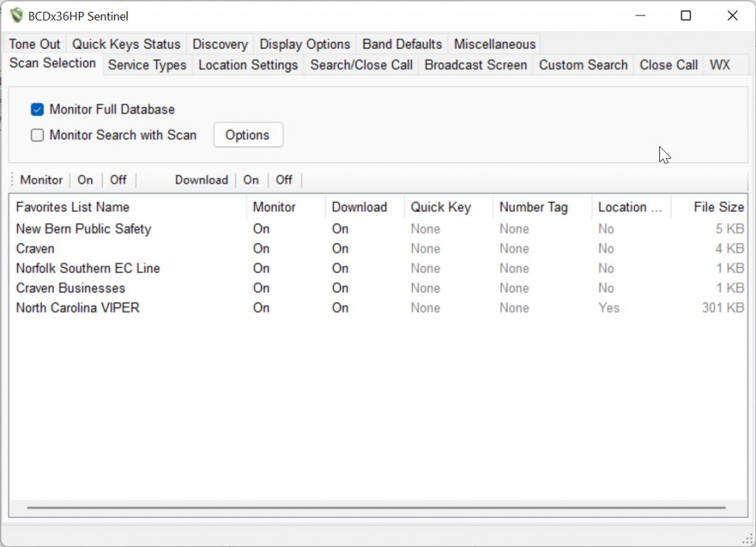Select the Craven favorites list name
Screen dimensions: 756x547
tap(35, 249)
